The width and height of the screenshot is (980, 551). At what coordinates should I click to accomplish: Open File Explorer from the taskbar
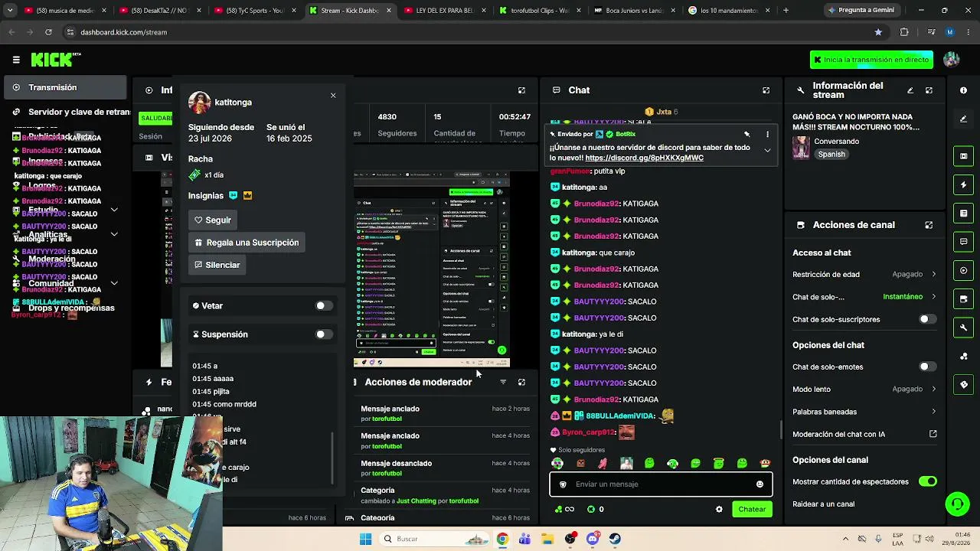[547, 539]
